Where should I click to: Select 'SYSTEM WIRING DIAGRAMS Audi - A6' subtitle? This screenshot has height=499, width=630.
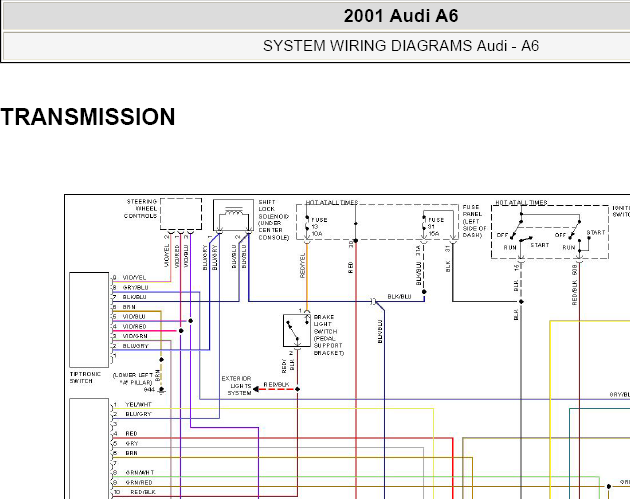click(401, 46)
